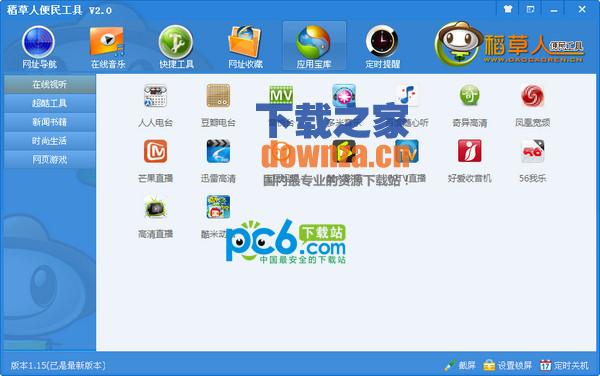
Task: Select the 超酷工具 sidebar category
Action: coord(50,103)
